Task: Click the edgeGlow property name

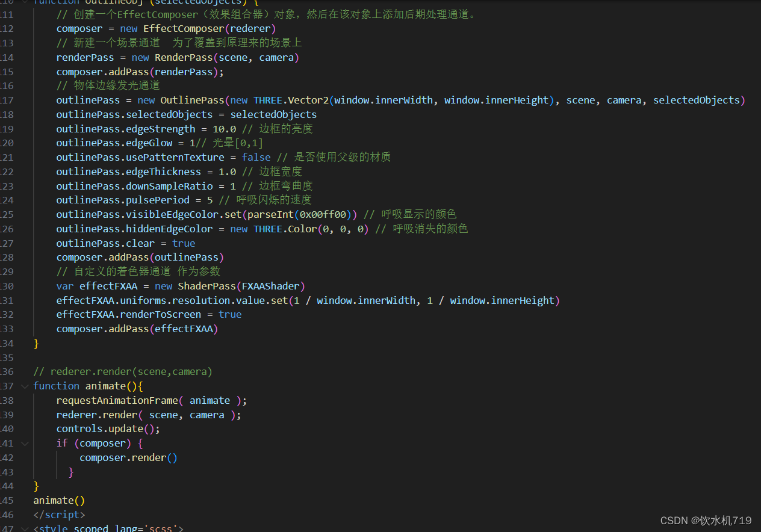Action: 149,143
